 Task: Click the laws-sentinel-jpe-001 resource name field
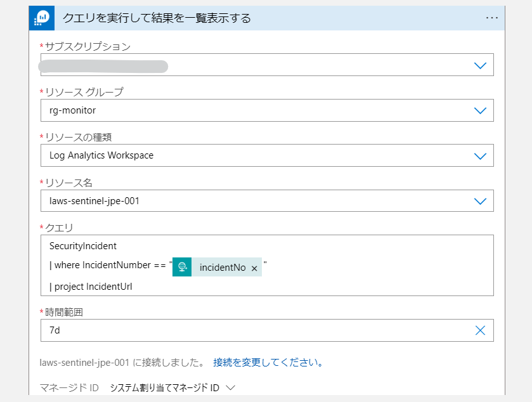(267, 201)
